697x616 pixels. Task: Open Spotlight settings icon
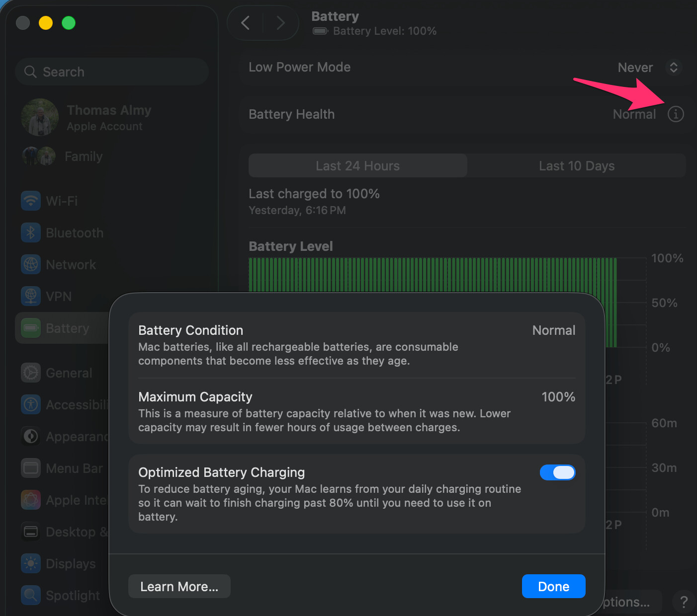[x=31, y=596]
